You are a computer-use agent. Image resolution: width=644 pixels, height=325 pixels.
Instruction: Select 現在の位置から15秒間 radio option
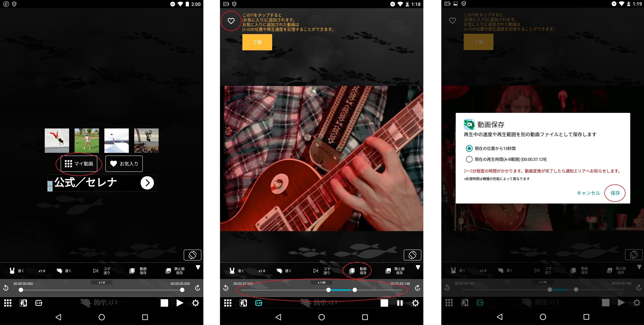469,148
